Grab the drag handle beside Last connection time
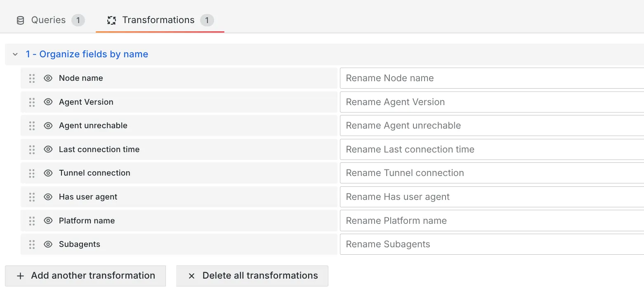The height and width of the screenshot is (305, 644). pos(32,149)
